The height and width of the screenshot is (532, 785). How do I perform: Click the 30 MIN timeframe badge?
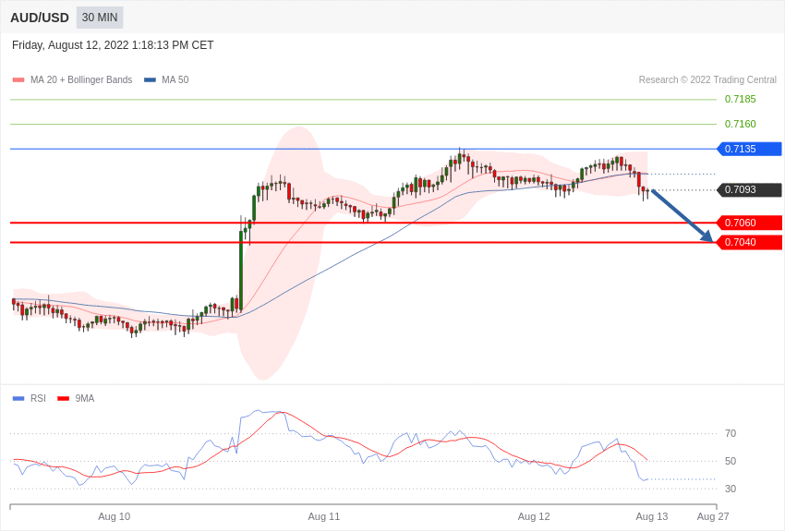point(100,18)
